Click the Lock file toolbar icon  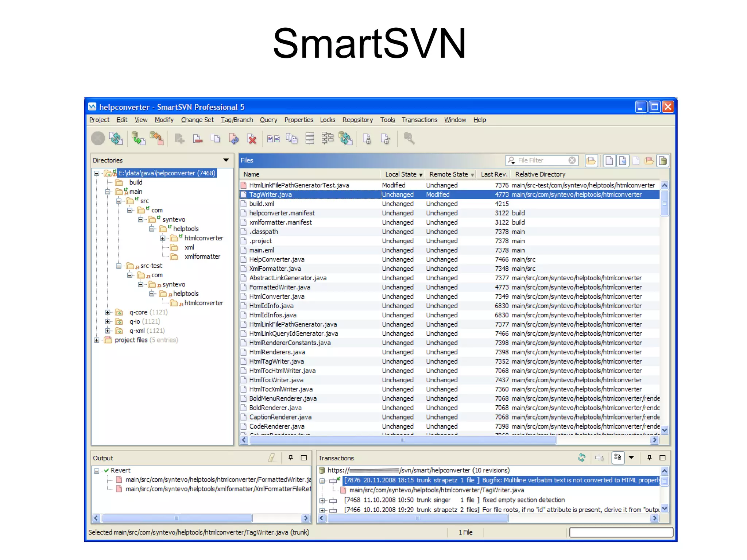pyautogui.click(x=367, y=139)
